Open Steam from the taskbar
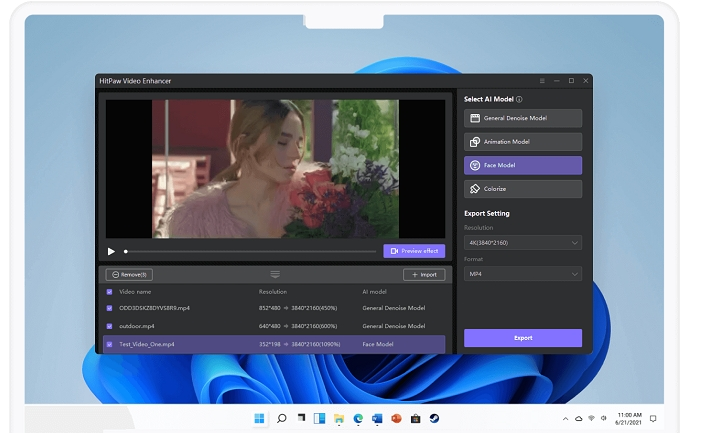 (x=436, y=417)
